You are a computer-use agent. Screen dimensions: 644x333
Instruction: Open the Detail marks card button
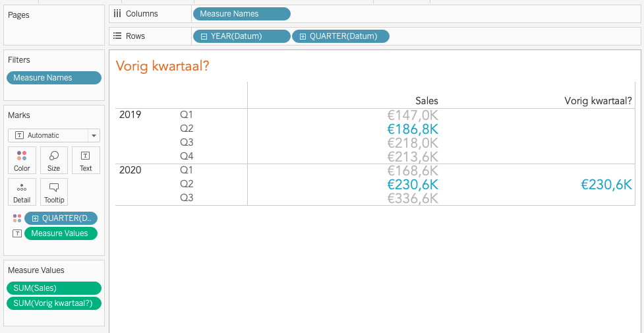coord(22,191)
